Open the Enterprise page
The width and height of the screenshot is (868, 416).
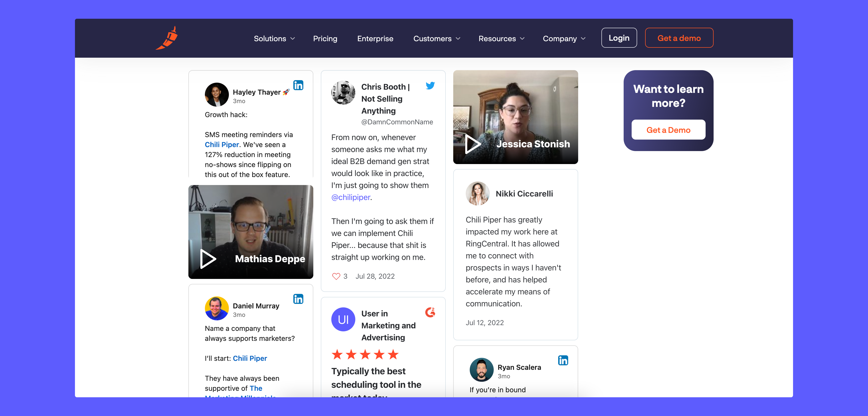click(375, 38)
